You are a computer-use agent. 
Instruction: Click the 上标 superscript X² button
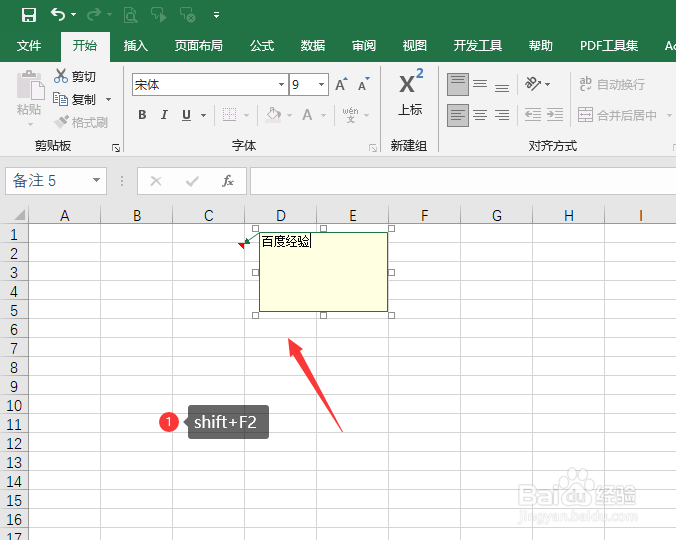[410, 92]
